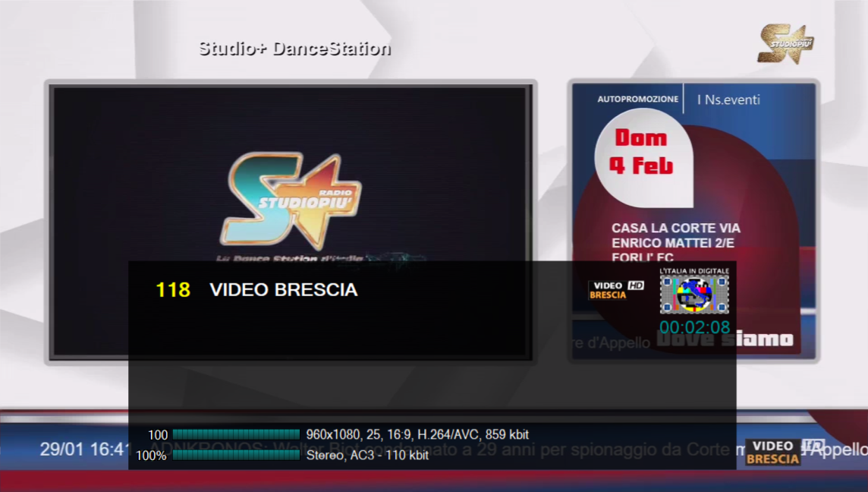Click the 29/01 16:41 date and time
Image resolution: width=868 pixels, height=492 pixels.
pyautogui.click(x=84, y=449)
